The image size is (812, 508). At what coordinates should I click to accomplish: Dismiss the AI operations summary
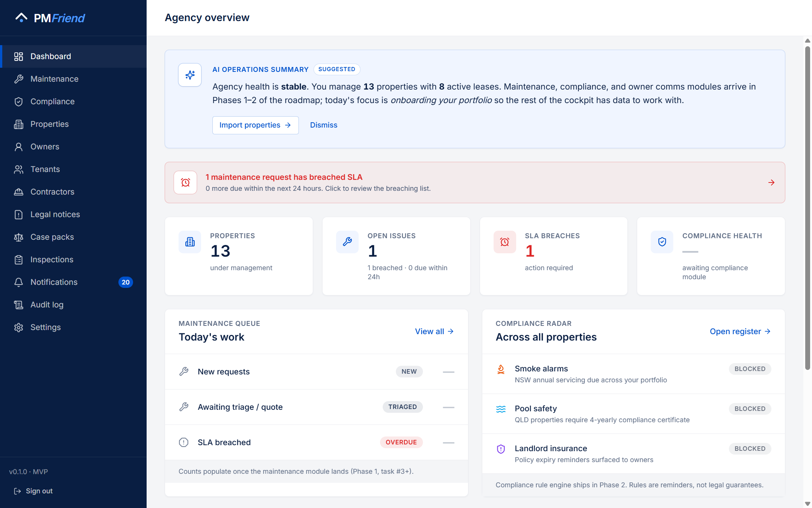(324, 125)
